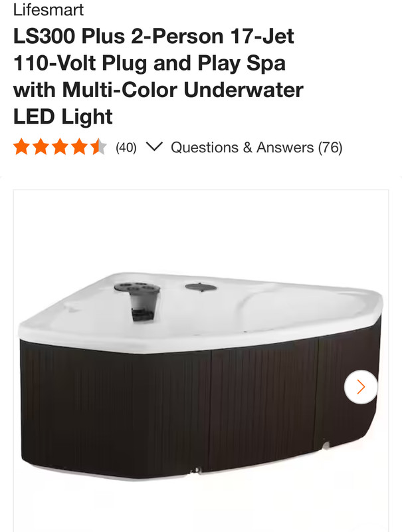The height and width of the screenshot is (532, 402).
Task: Click the cup holder caddy in spa photo
Action: [138, 300]
